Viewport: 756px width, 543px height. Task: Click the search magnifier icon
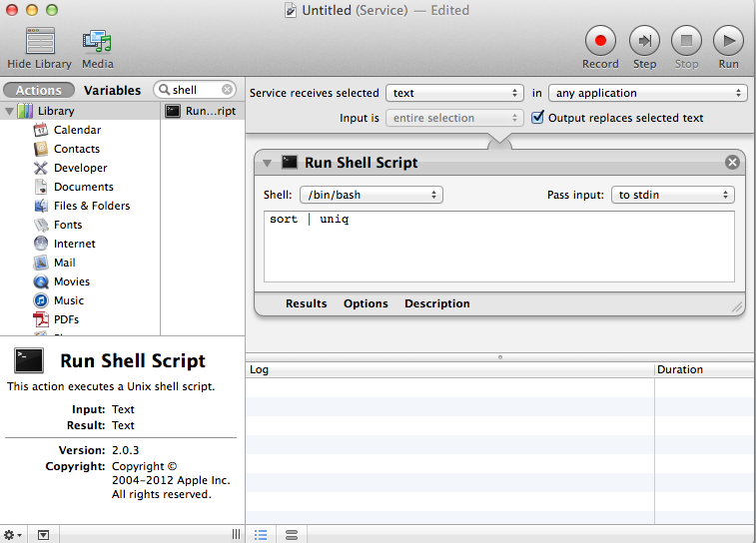pos(164,90)
